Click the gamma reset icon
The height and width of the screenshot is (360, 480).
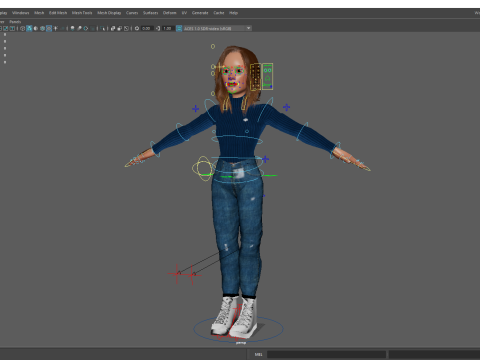pos(158,28)
